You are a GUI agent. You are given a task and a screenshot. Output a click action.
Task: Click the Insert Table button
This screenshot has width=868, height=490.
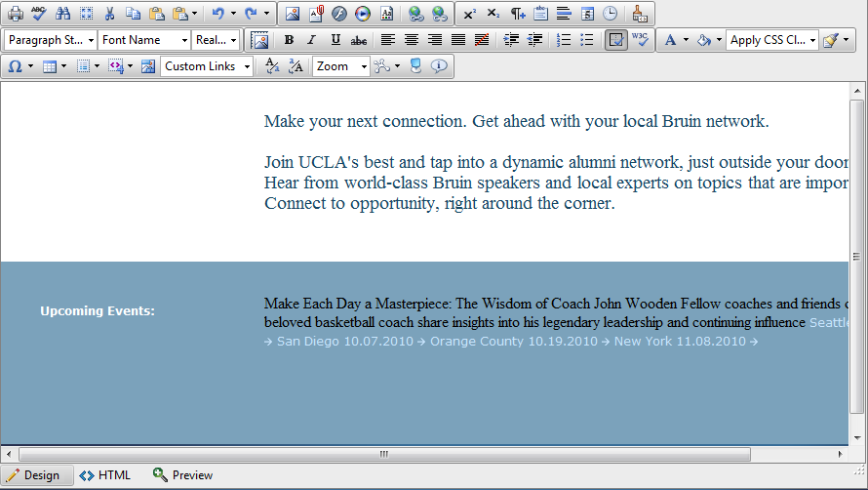50,66
